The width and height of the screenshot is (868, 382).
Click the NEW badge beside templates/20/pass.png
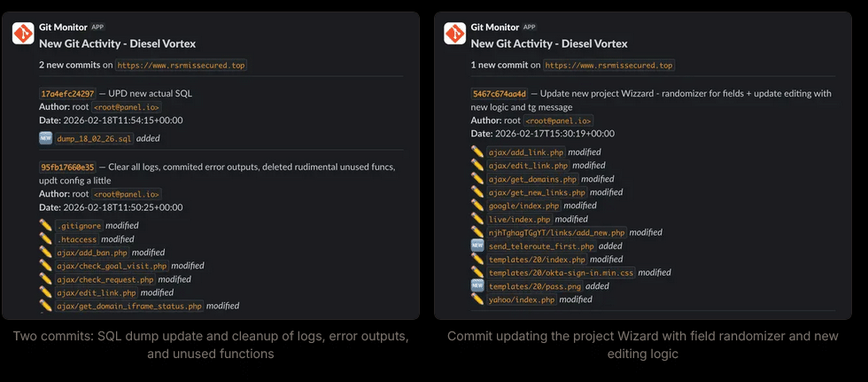477,286
